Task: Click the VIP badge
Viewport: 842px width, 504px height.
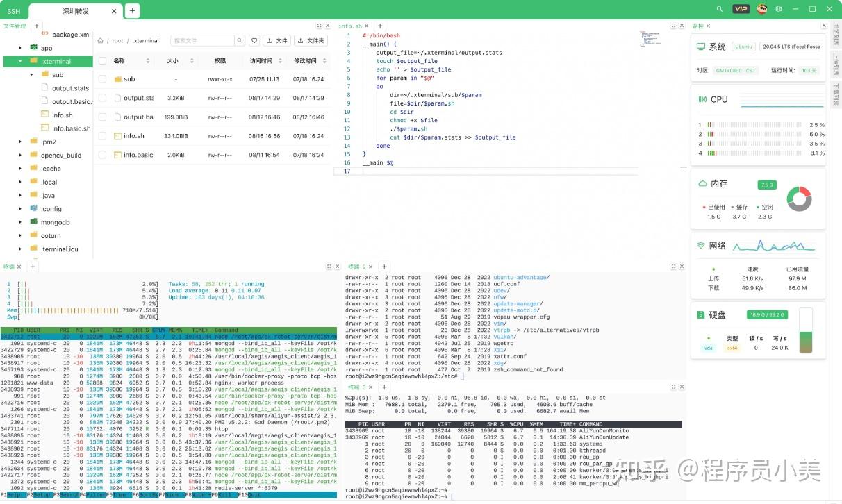Action: [x=741, y=9]
